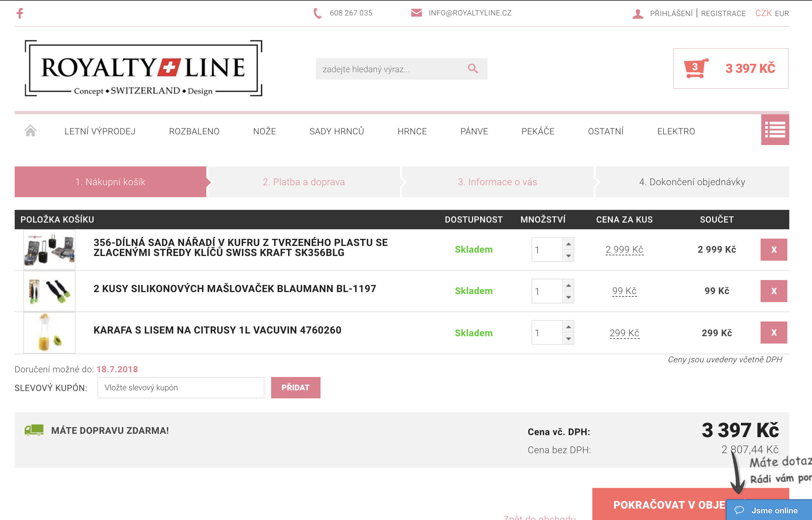Click quantity field of mašlovaček item

pyautogui.click(x=547, y=291)
